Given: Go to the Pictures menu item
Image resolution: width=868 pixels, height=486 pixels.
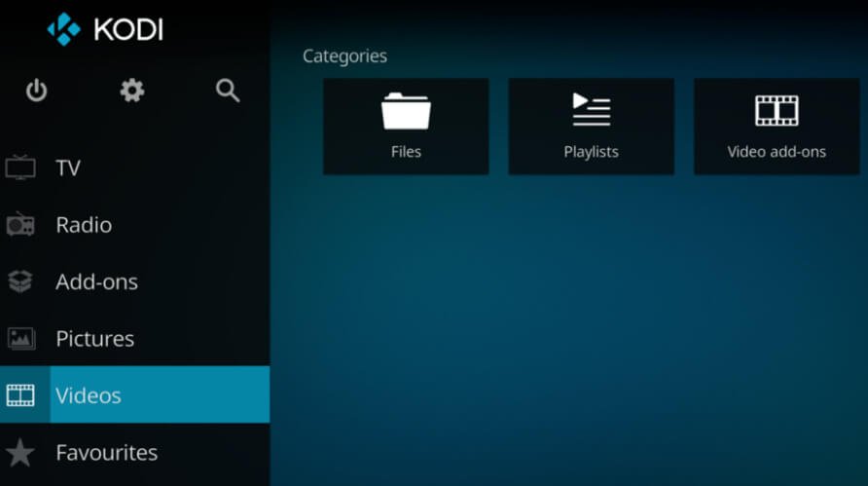Looking at the screenshot, I should [135, 339].
